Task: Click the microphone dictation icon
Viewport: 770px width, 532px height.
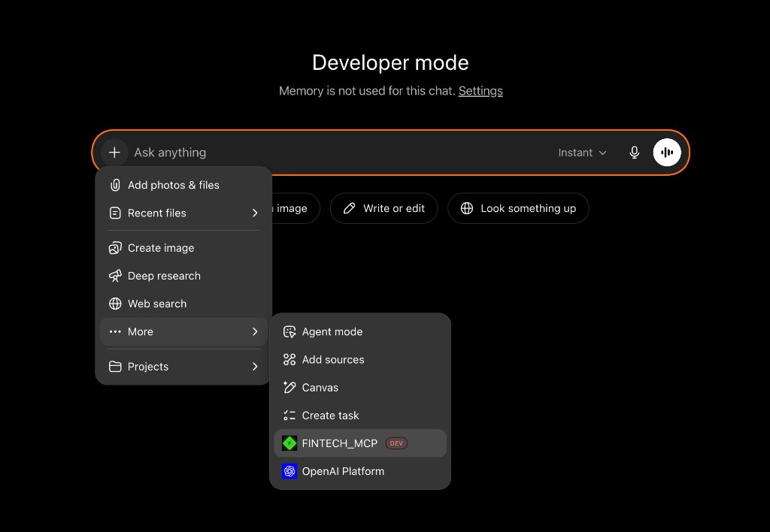Action: tap(634, 153)
